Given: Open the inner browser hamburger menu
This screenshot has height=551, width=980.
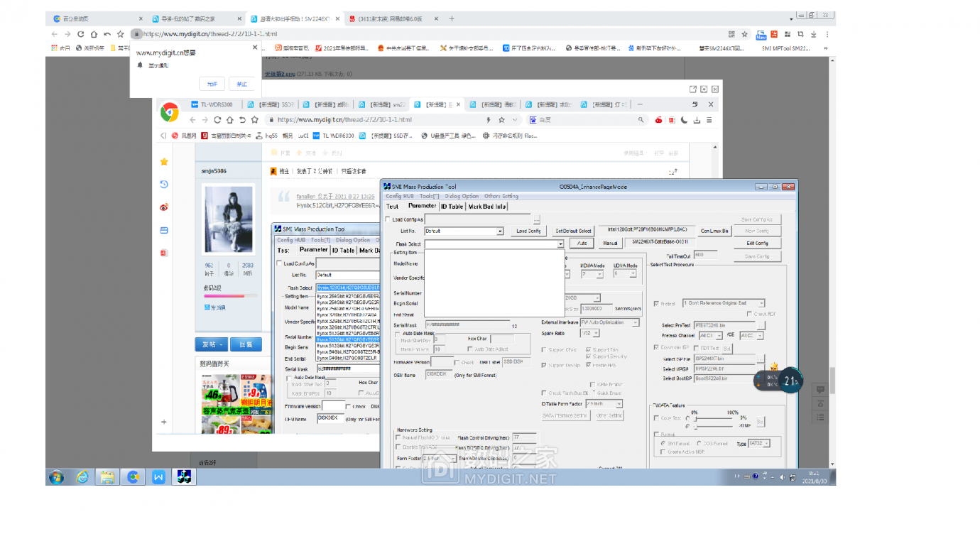Looking at the screenshot, I should 709,120.
